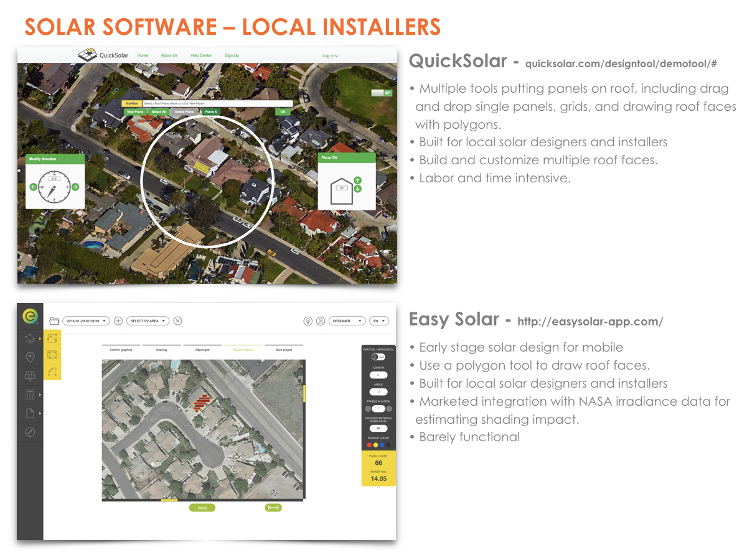The width and height of the screenshot is (747, 560).
Task: Switch to Save project step tab
Action: [284, 348]
